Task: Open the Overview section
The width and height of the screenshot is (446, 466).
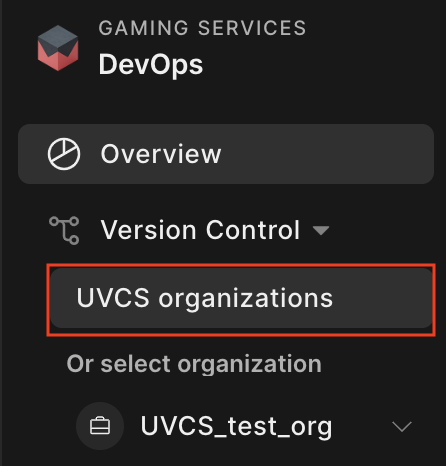Action: [x=226, y=154]
